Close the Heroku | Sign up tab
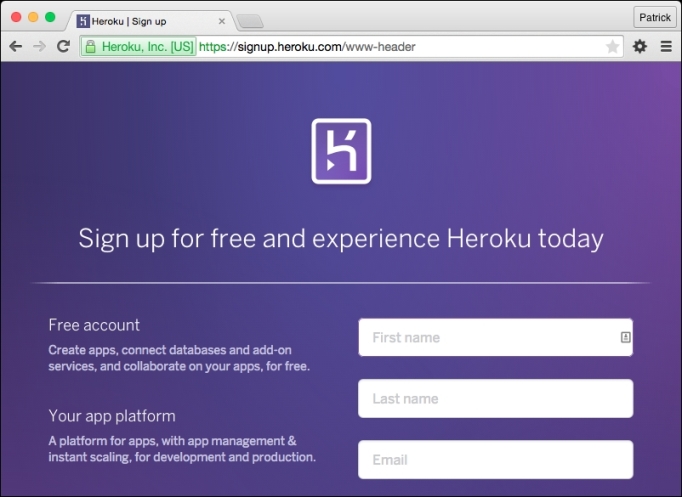Screen dimensions: 682x497 222,20
